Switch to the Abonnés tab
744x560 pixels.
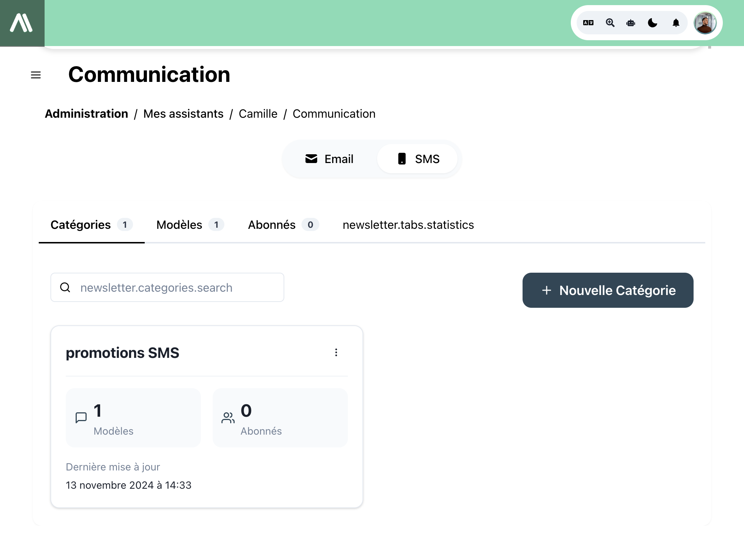[283, 225]
